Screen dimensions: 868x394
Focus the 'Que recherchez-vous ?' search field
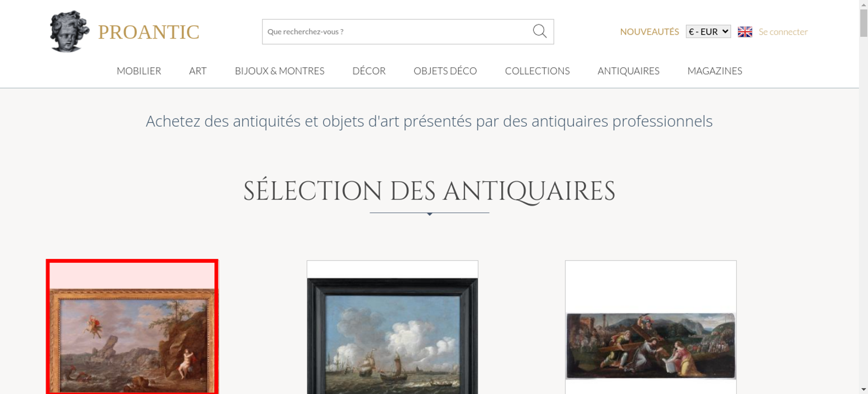click(x=397, y=32)
